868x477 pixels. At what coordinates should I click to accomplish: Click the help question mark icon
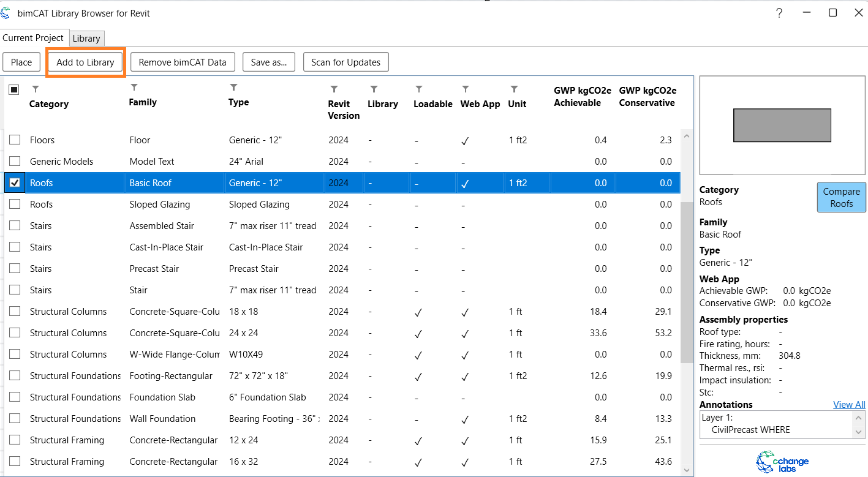tap(779, 13)
